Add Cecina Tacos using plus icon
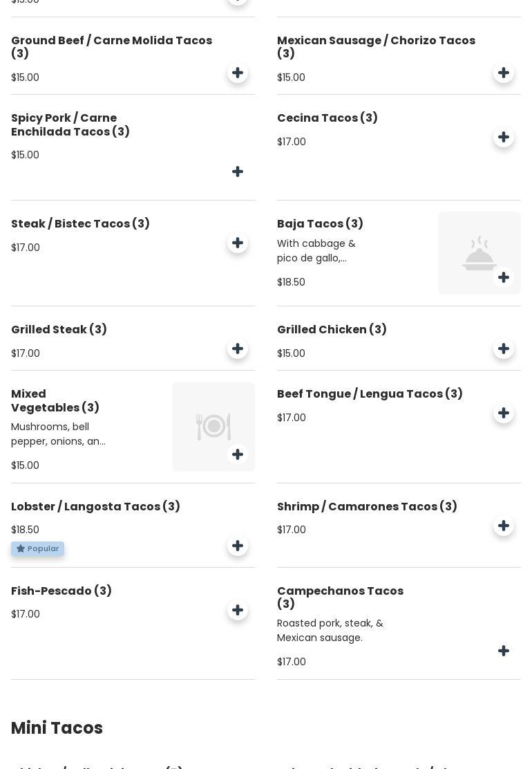This screenshot has height=769, width=532. click(x=504, y=137)
